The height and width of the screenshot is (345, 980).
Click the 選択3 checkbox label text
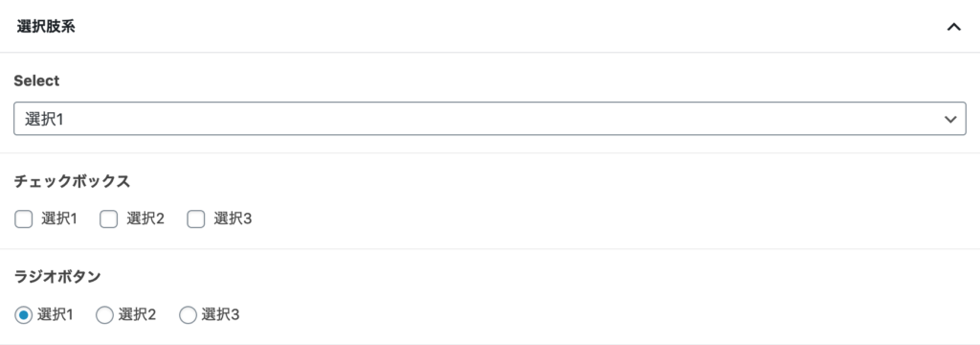point(233,219)
